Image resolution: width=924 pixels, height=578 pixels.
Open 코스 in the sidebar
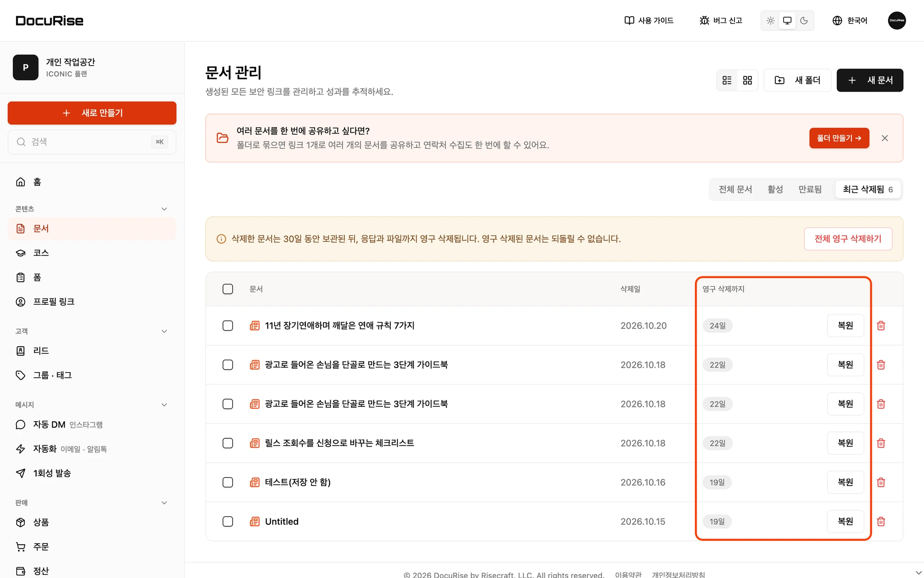click(92, 253)
